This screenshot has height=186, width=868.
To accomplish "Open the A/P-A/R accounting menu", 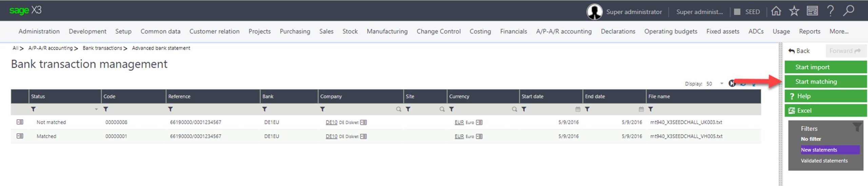I will (564, 31).
